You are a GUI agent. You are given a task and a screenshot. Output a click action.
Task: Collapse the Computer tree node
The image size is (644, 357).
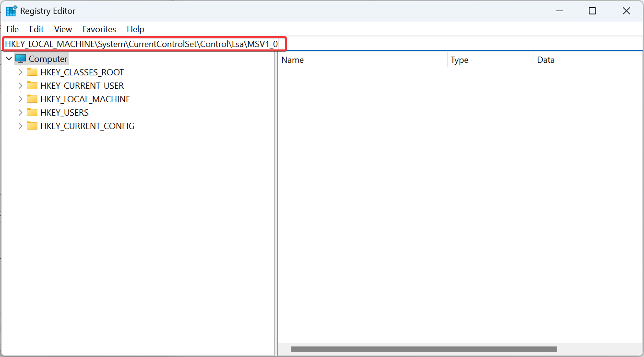pyautogui.click(x=9, y=59)
